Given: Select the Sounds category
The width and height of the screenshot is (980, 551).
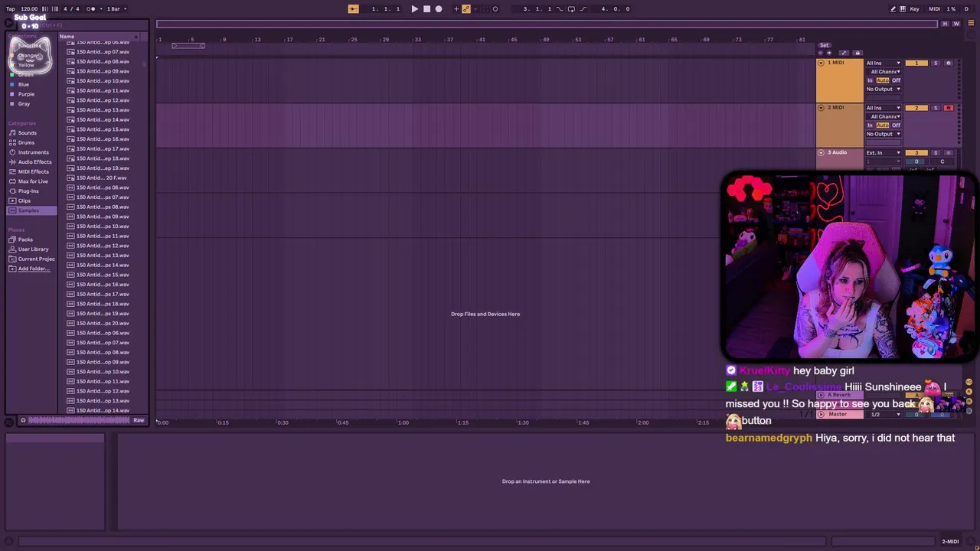Looking at the screenshot, I should (x=27, y=132).
